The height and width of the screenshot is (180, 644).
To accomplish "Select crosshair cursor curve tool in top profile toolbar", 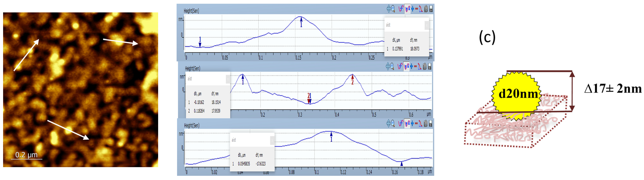I will (x=401, y=9).
